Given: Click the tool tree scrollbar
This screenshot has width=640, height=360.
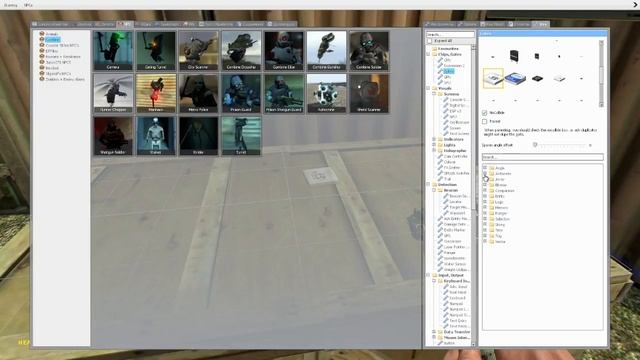Looking at the screenshot, I should [x=473, y=195].
